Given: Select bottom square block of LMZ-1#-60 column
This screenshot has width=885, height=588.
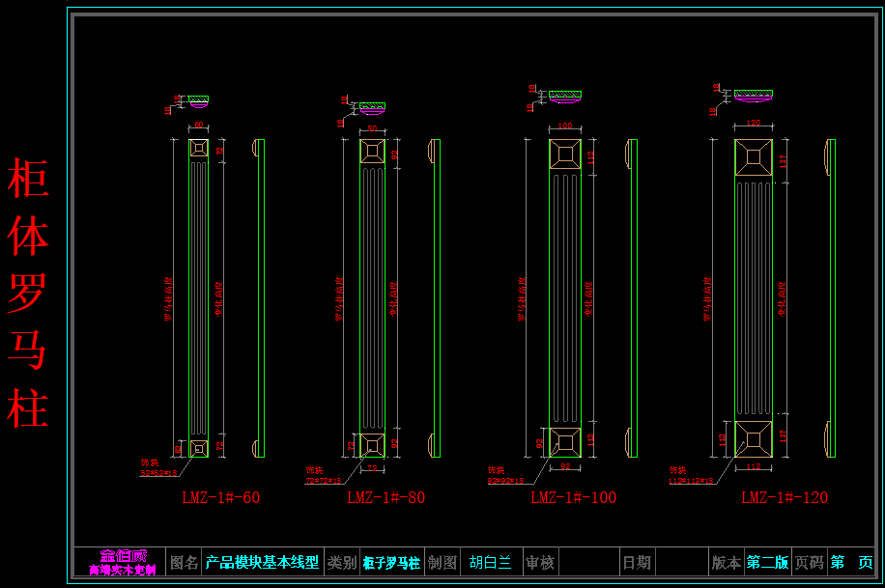Looking at the screenshot, I should click(198, 447).
